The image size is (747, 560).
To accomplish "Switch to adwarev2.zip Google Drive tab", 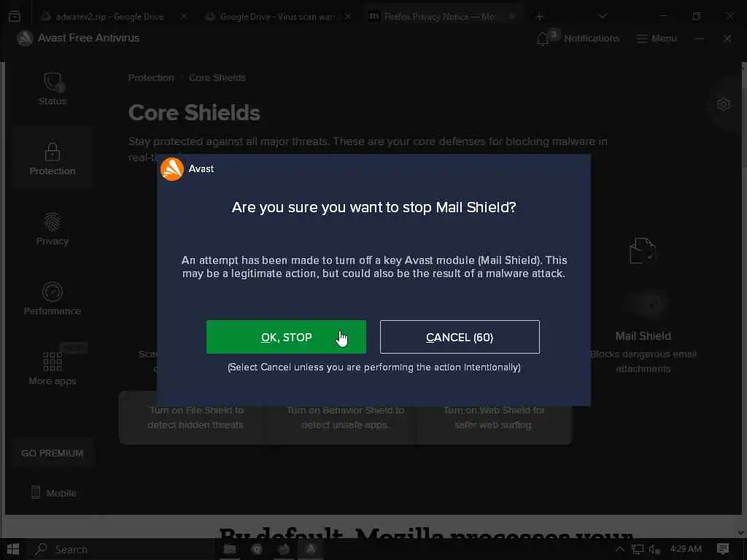I will [x=109, y=17].
